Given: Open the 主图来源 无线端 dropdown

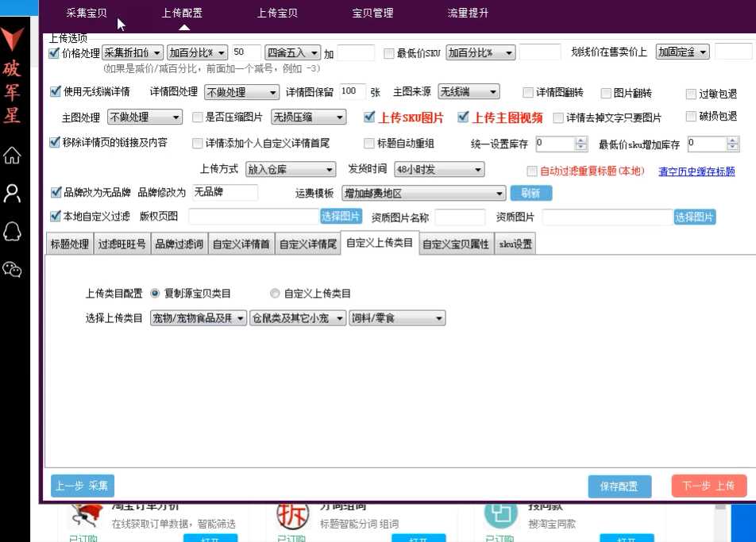Looking at the screenshot, I should tap(469, 91).
